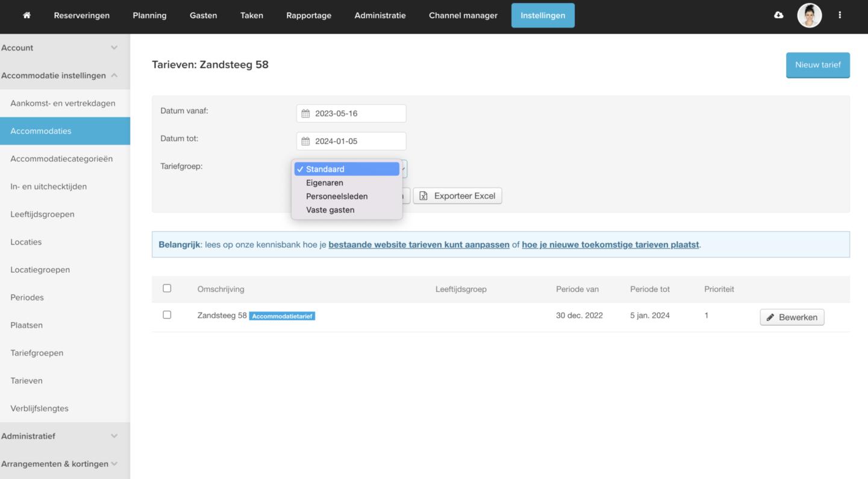Image resolution: width=868 pixels, height=479 pixels.
Task: Select Eigenaren from the Tariefgroep dropdown
Action: click(325, 183)
